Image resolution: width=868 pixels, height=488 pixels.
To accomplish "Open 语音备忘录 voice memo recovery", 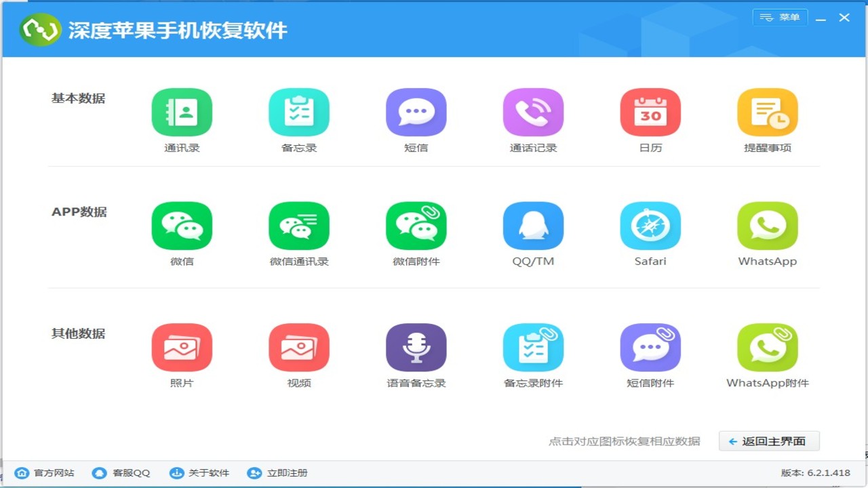I will tap(416, 348).
